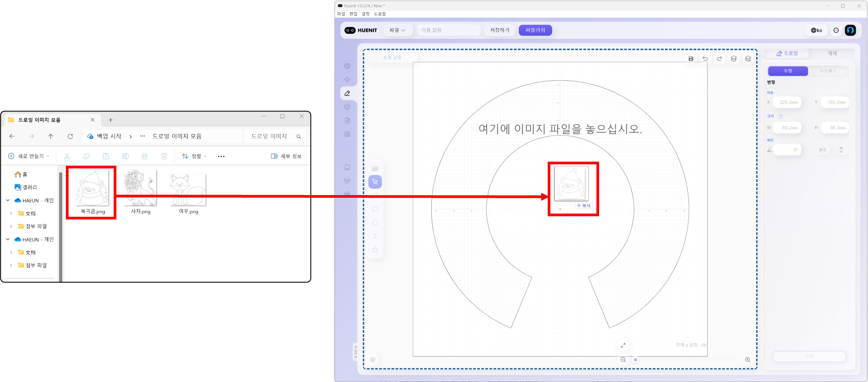Open the pencil drawing mode in left sidebar
This screenshot has width=868, height=382.
(347, 93)
